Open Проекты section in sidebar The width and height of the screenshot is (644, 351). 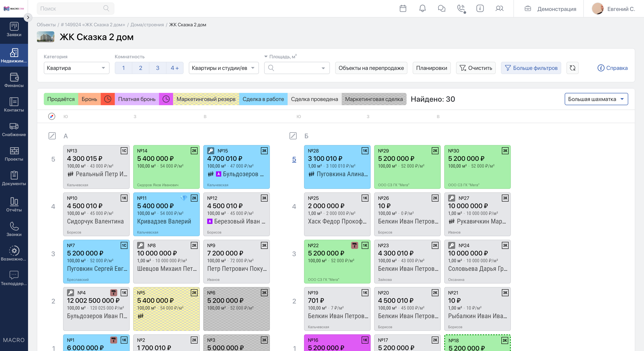click(14, 154)
